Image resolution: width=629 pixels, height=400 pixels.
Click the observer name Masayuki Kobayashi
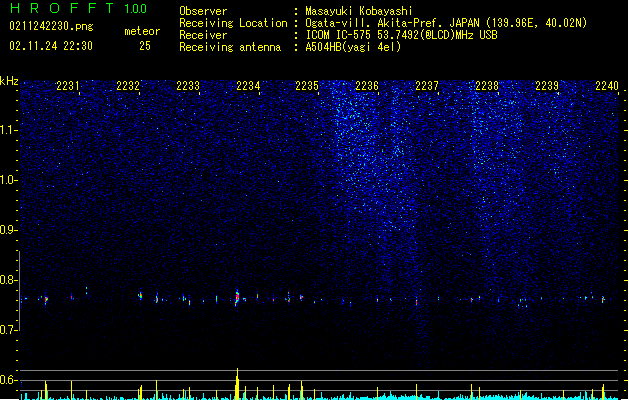pyautogui.click(x=359, y=11)
